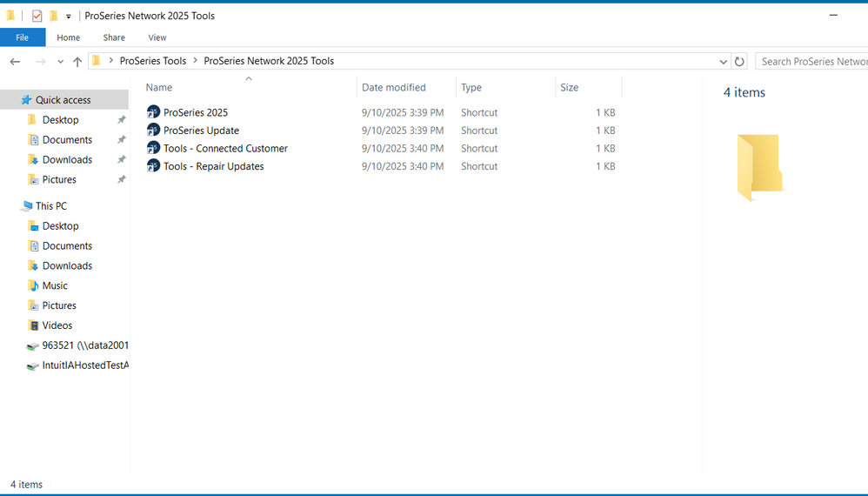This screenshot has height=496, width=868.
Task: Select Quick access in the navigation pane
Action: 63,100
